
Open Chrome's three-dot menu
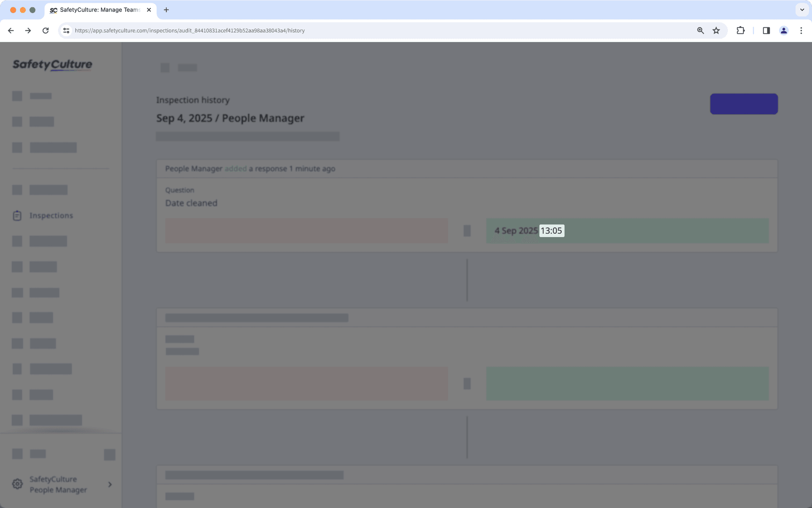(801, 30)
